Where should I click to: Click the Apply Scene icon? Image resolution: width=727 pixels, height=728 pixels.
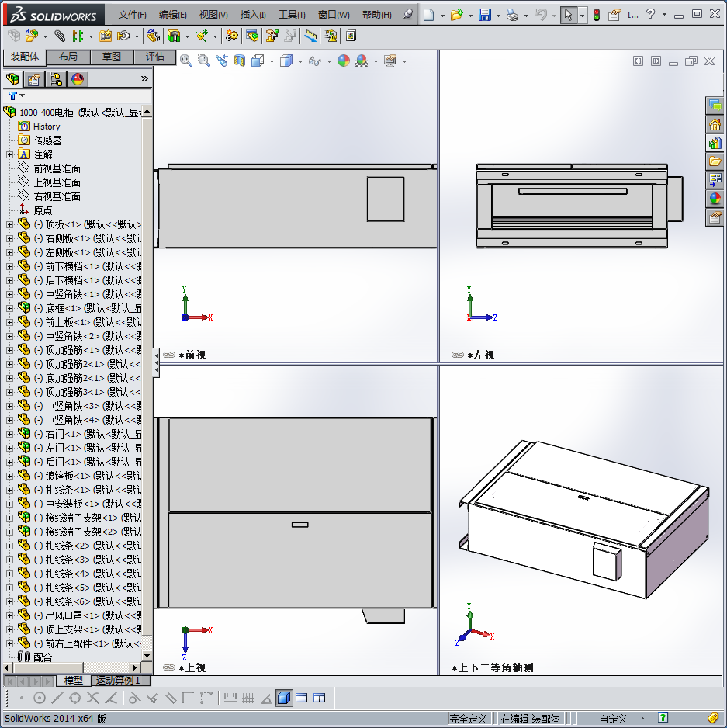(362, 61)
